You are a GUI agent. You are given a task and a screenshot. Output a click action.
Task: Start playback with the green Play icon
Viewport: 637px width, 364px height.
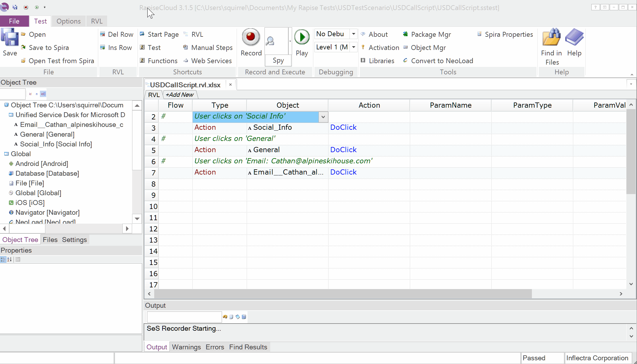pyautogui.click(x=302, y=37)
